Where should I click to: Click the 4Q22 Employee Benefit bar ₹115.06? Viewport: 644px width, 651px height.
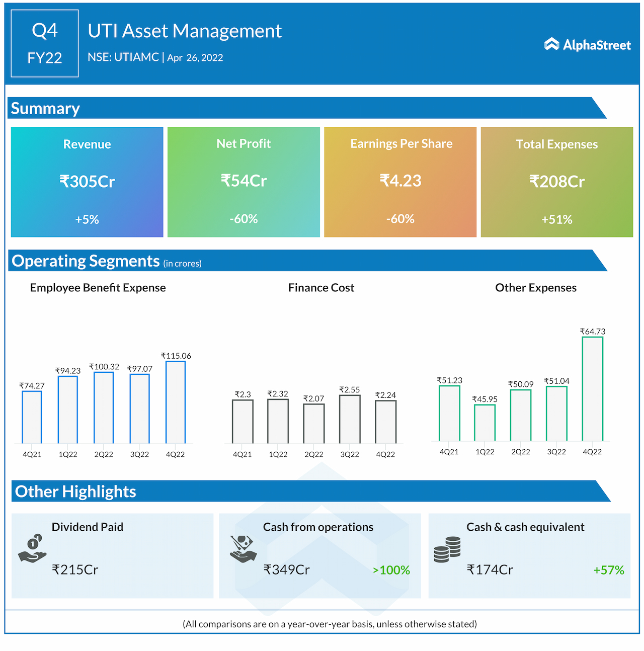(x=176, y=402)
